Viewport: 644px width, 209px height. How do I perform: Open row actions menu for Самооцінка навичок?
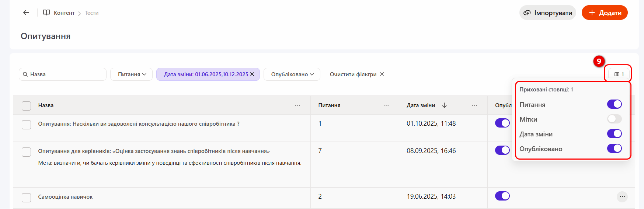point(622,197)
